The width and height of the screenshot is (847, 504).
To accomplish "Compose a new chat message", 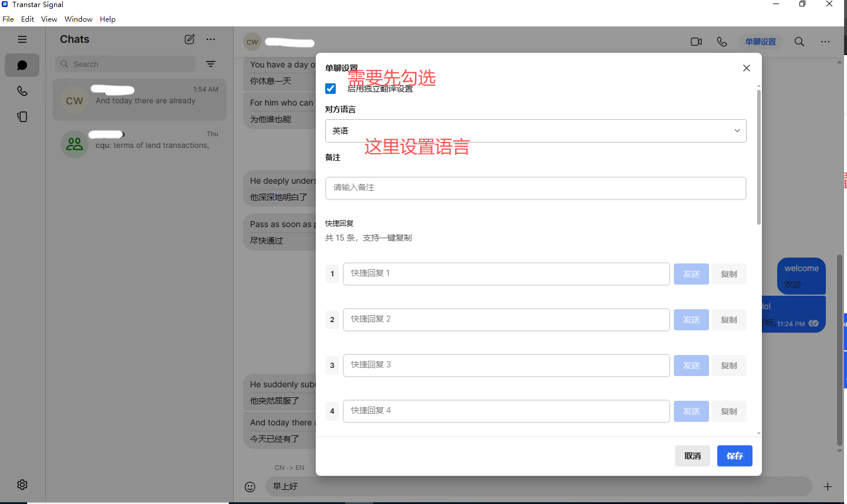I will coord(190,39).
